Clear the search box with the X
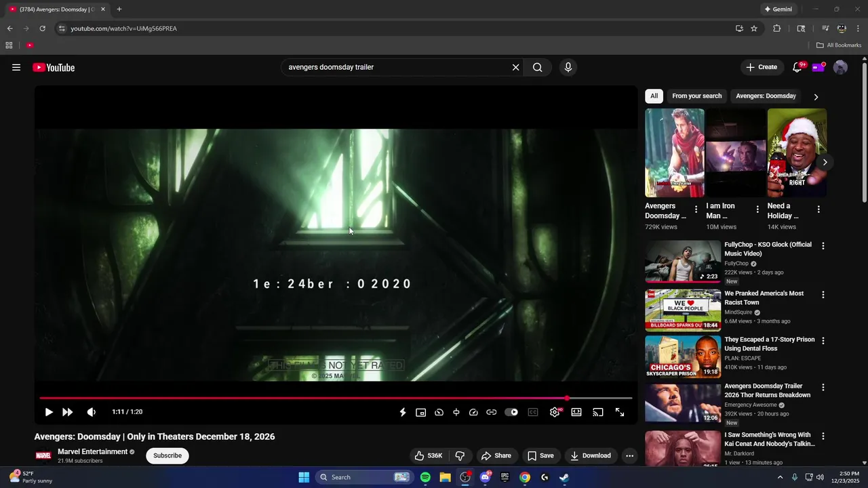The width and height of the screenshot is (868, 488). pos(515,67)
